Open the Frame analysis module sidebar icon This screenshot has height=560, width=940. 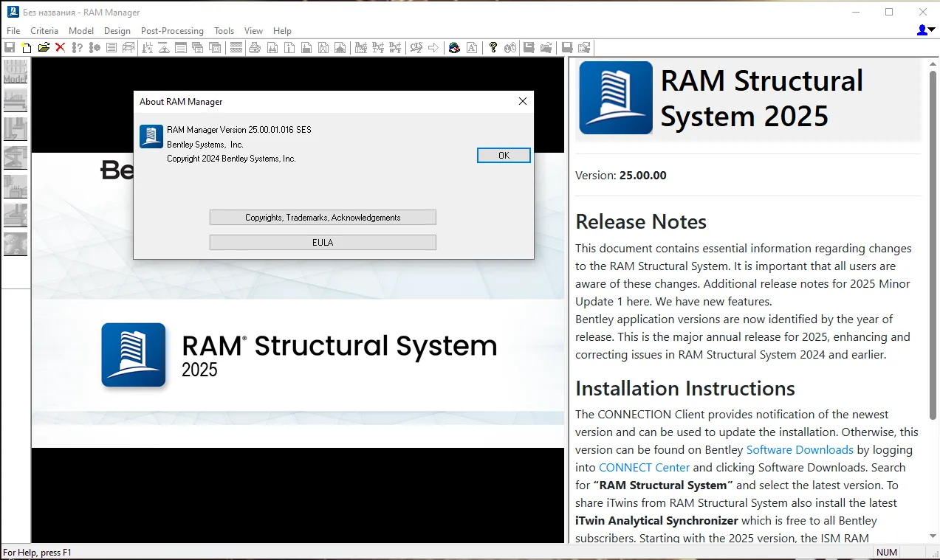pos(16,157)
